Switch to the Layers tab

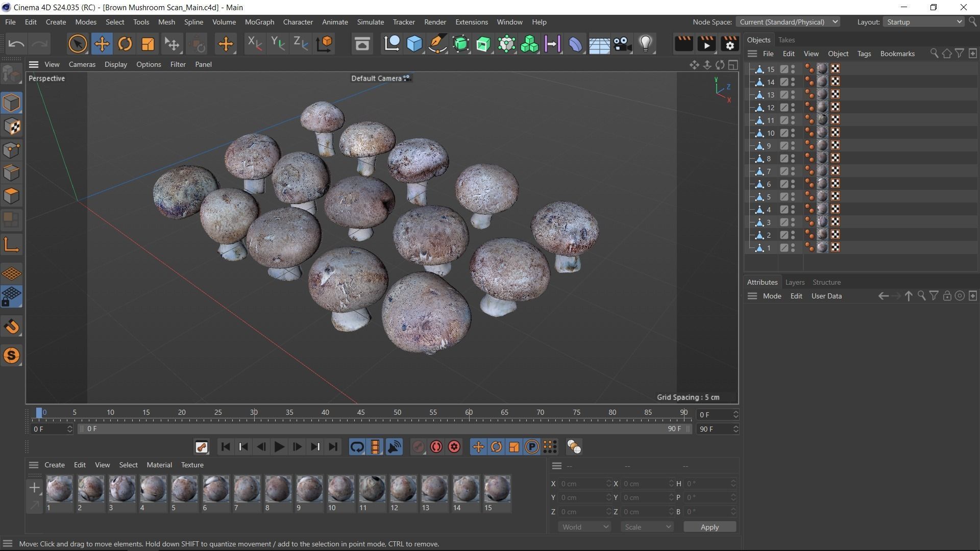point(795,282)
